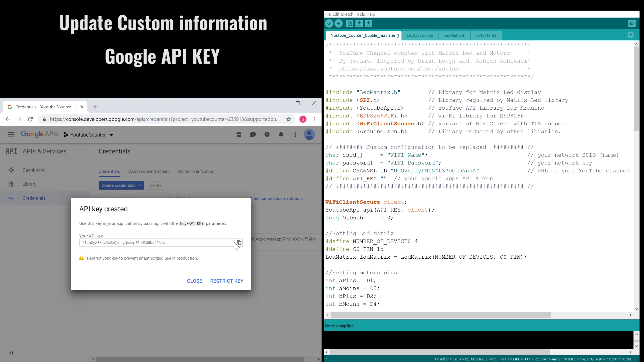The image size is (644, 362).
Task: Click the Arduino upload icon
Action: tap(338, 23)
